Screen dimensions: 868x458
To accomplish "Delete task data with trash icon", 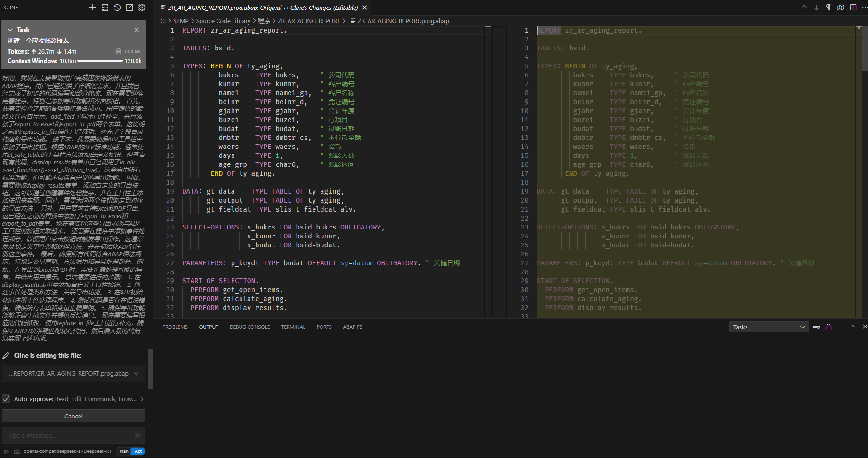I will pyautogui.click(x=119, y=51).
